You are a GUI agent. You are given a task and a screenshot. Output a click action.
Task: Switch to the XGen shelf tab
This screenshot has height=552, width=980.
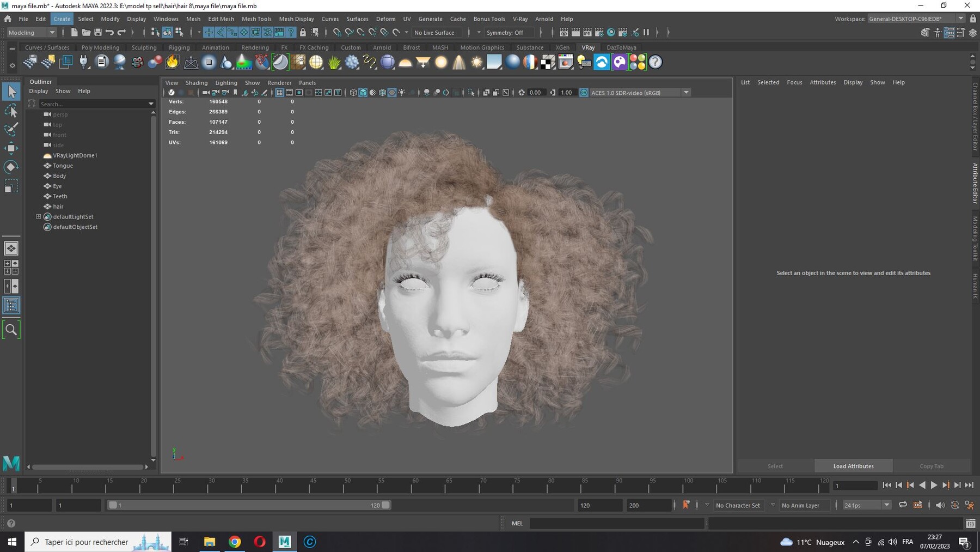click(562, 47)
